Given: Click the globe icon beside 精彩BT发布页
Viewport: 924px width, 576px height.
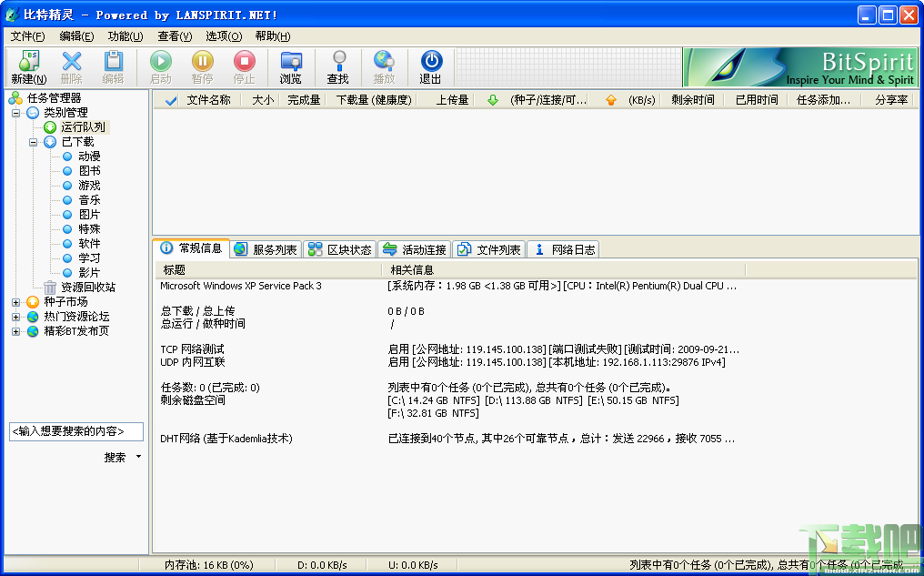Looking at the screenshot, I should 33,330.
